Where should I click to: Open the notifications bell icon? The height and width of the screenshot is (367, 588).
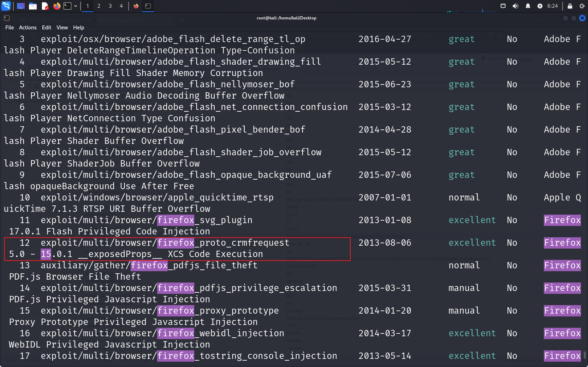pyautogui.click(x=528, y=6)
